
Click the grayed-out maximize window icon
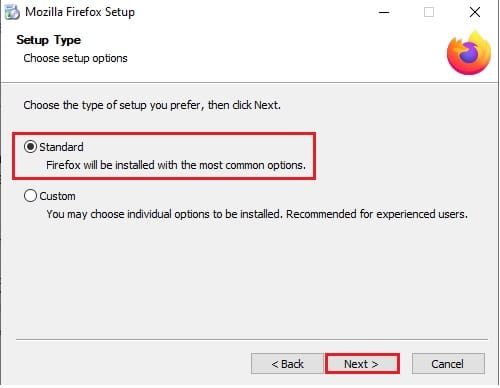point(429,12)
